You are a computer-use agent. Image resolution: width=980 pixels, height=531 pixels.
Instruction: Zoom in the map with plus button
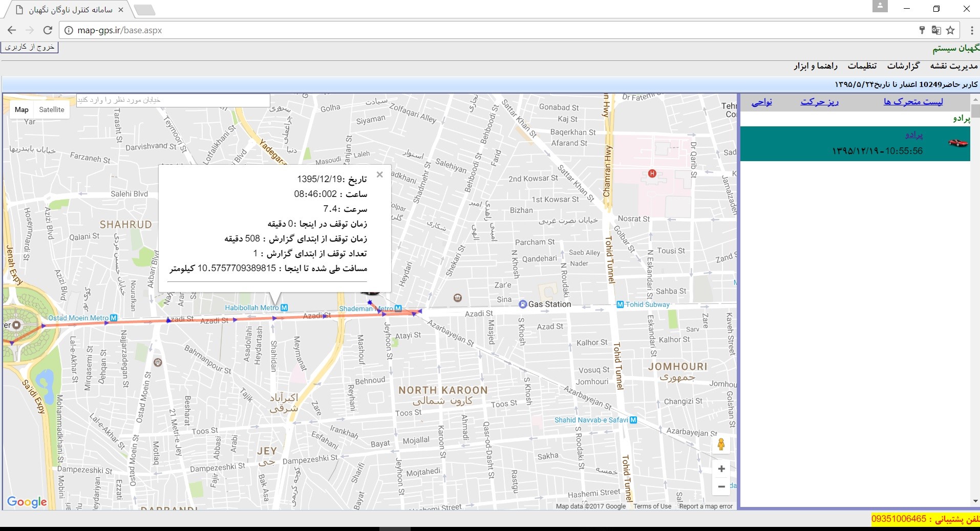[x=721, y=469]
